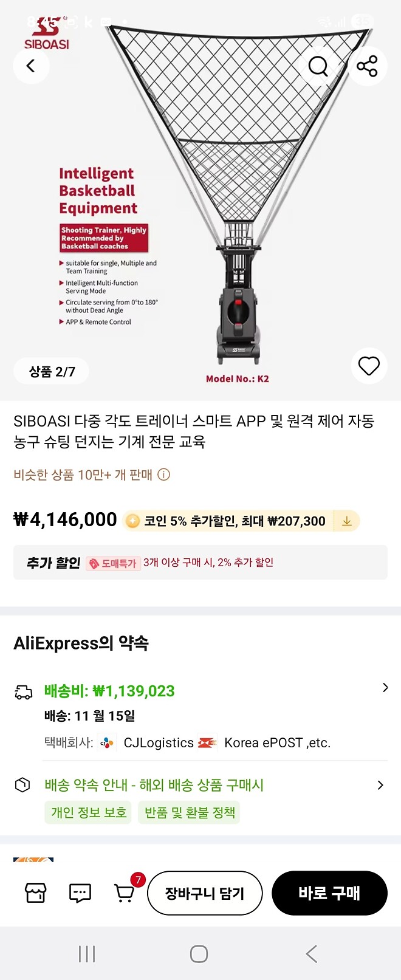Tap the CJLogistics courier logo
This screenshot has height=980, width=401.
[x=106, y=742]
